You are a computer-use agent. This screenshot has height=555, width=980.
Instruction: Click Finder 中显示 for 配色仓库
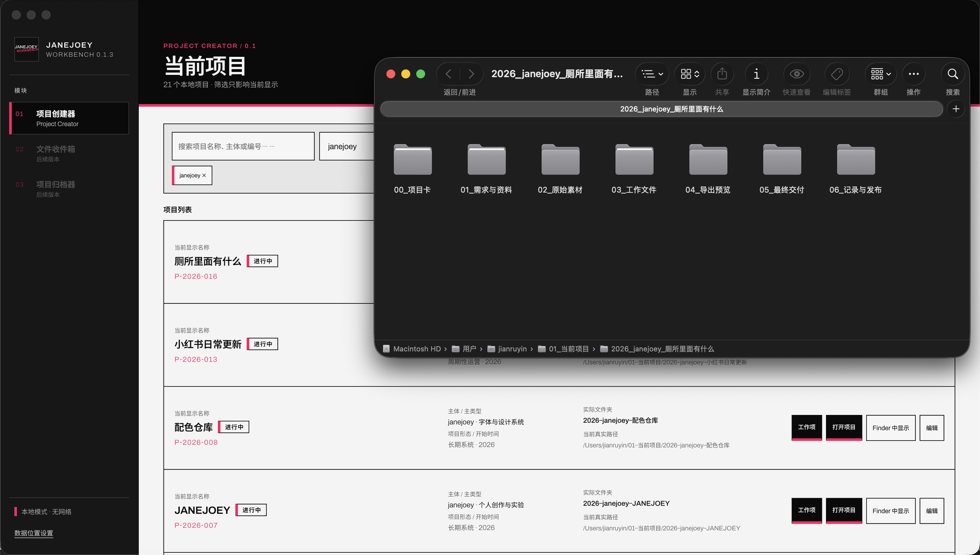pos(891,428)
